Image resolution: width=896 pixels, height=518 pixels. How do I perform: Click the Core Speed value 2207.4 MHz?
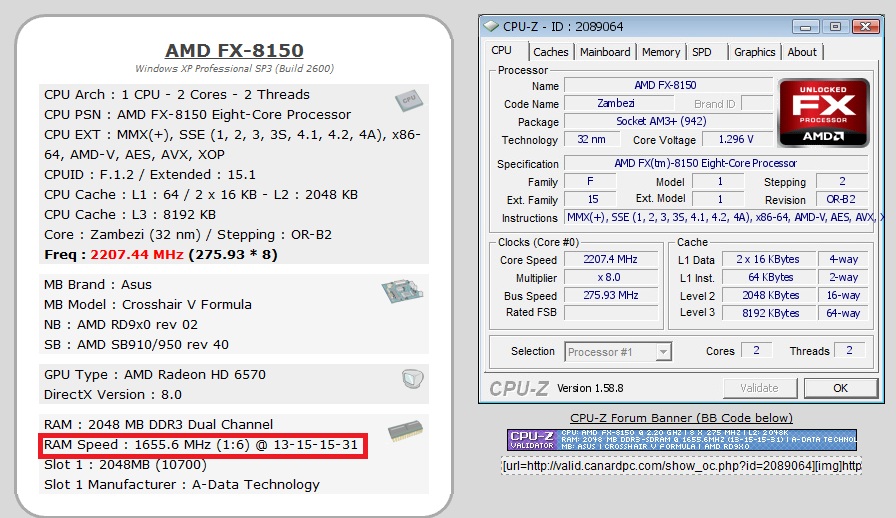point(611,260)
